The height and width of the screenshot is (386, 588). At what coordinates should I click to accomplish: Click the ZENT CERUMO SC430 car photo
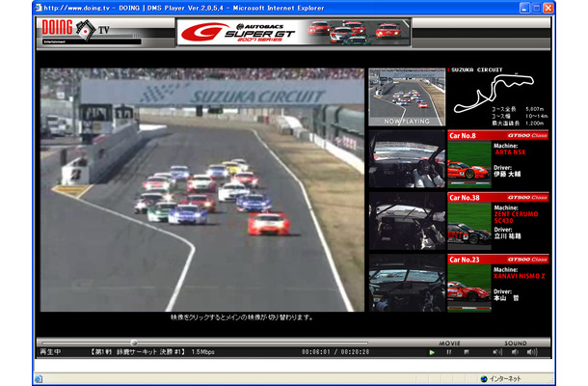pyautogui.click(x=469, y=226)
